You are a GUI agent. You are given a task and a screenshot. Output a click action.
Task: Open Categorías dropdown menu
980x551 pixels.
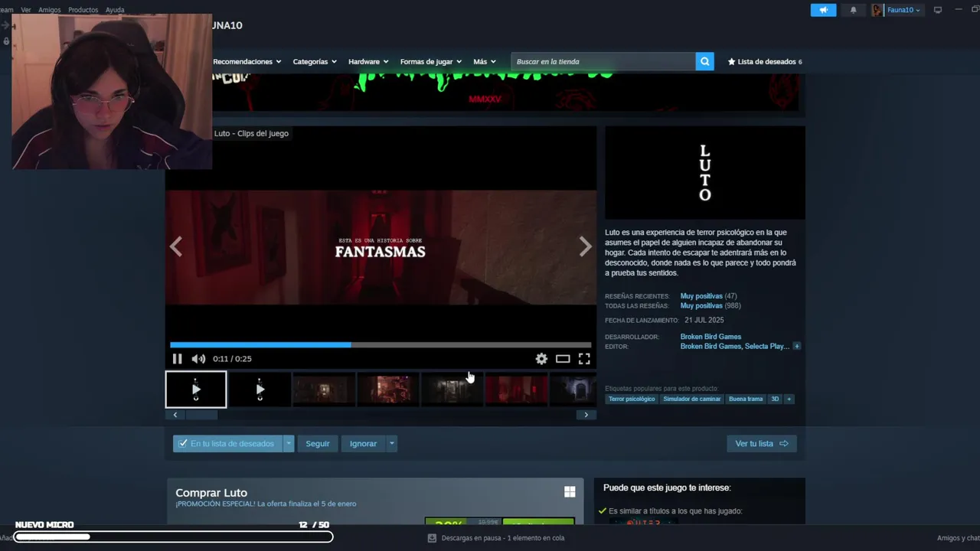pyautogui.click(x=315, y=61)
